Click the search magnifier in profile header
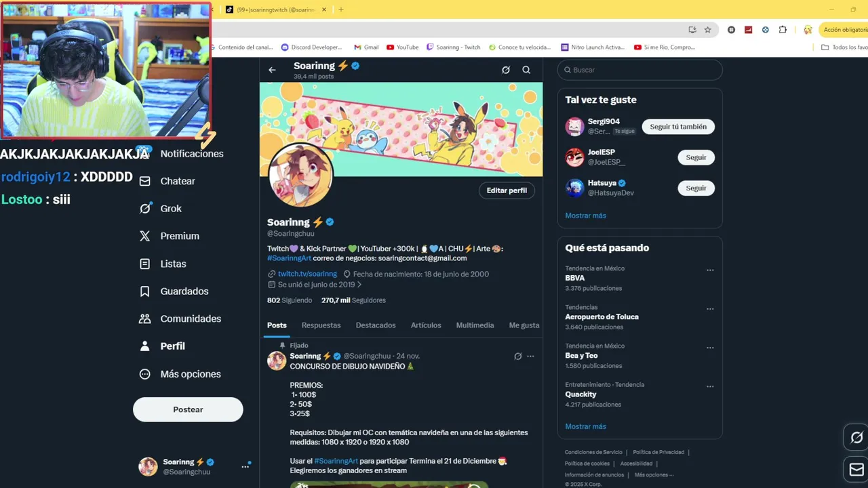The image size is (868, 488). click(x=526, y=70)
